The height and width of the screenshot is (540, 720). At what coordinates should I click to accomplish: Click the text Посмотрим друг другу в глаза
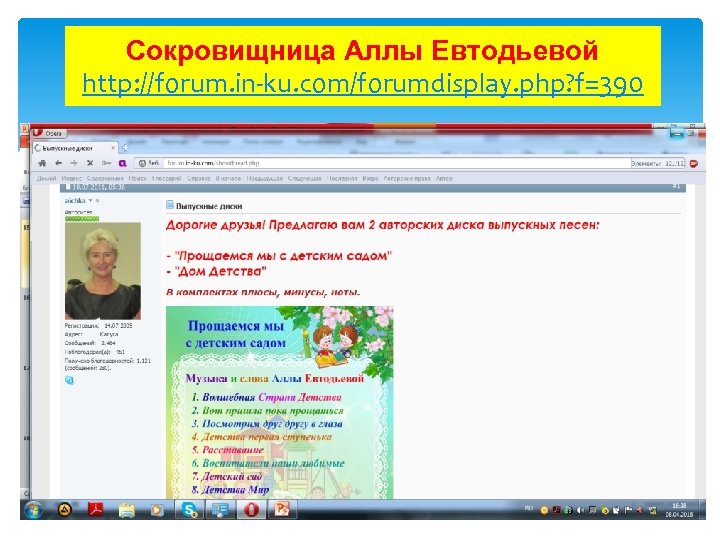(272, 423)
